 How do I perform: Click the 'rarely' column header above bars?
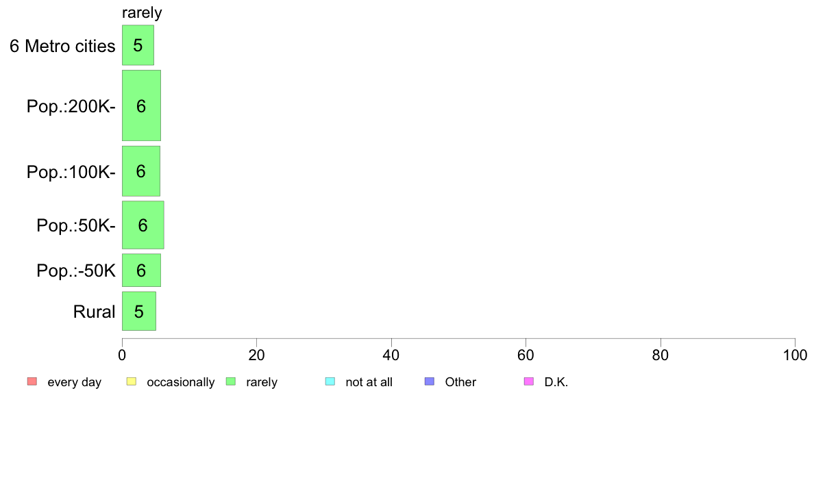tap(142, 13)
